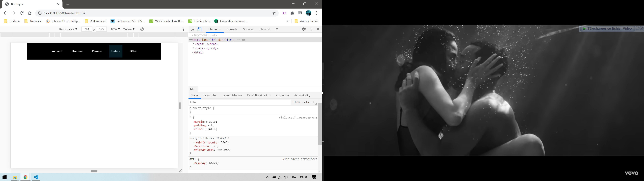Toggle the device toolbar icon
Viewport: 644px width, 181px height.
coord(200,29)
